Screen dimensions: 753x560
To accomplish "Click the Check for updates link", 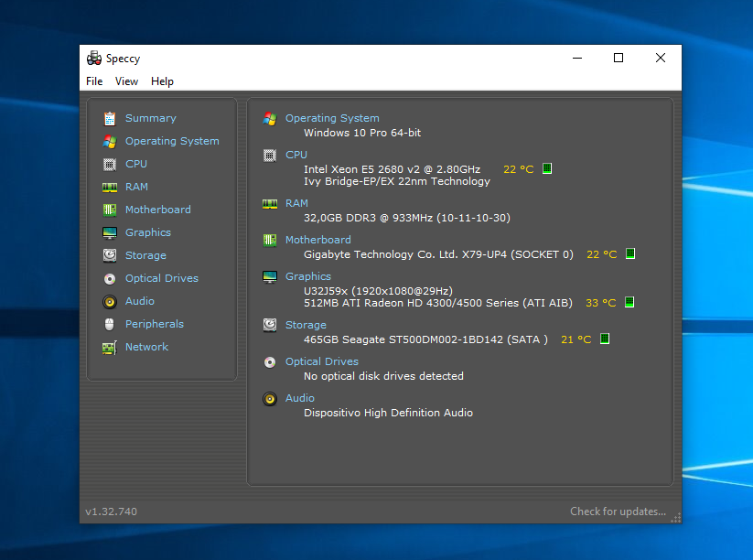I will tap(618, 512).
